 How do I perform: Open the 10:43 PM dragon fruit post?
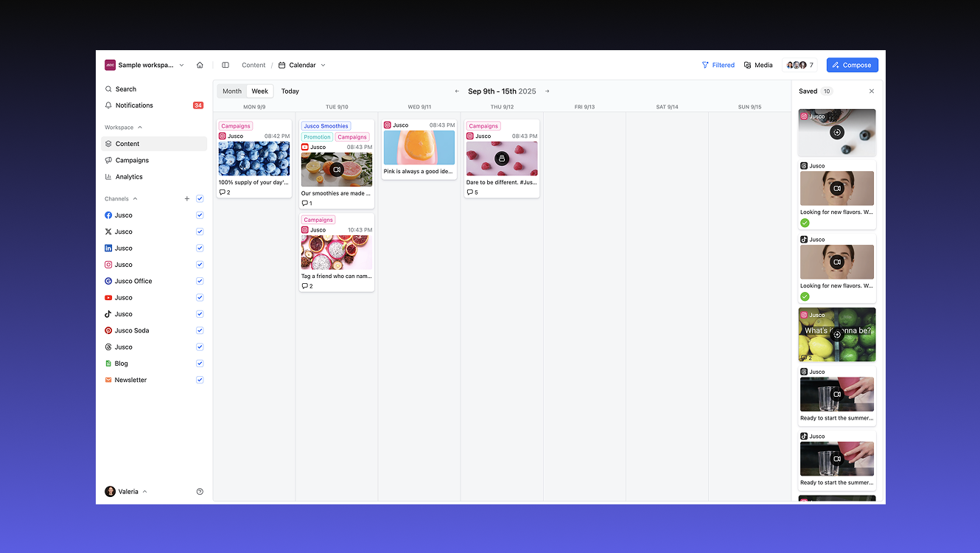[x=337, y=252]
